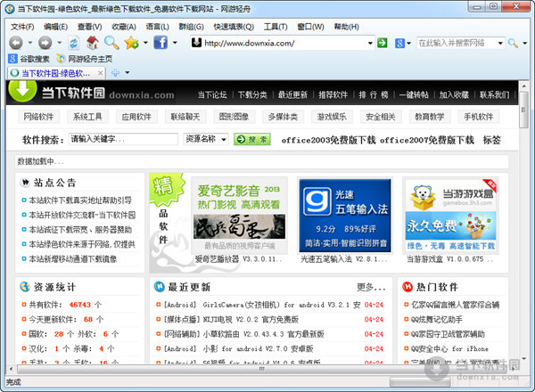The image size is (535, 392).
Task: Open the 文件(F) menu
Action: 22,27
